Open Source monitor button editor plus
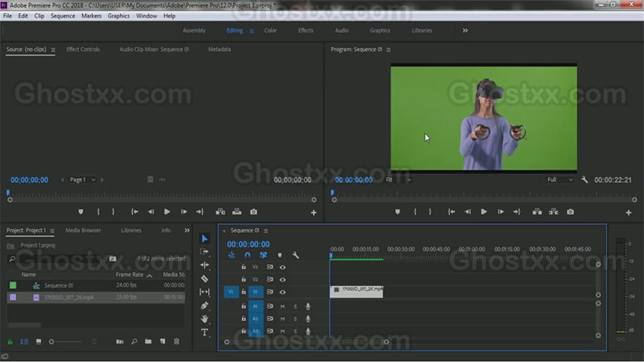Viewport: 644px width, 362px height. coord(313,213)
